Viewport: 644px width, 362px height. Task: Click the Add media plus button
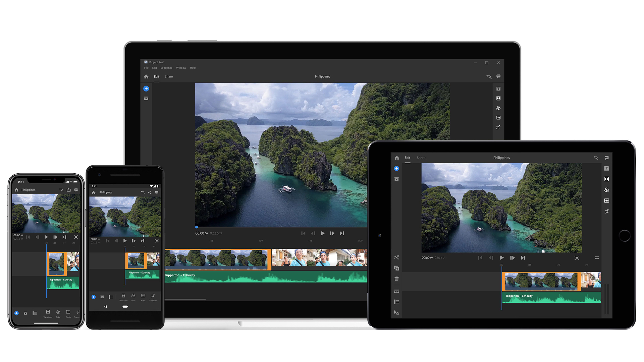[146, 88]
